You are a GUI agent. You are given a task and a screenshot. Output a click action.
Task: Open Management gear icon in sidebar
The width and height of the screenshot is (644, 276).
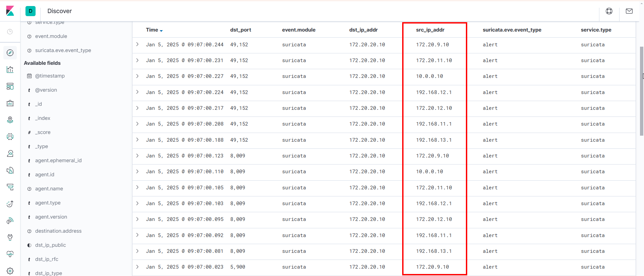click(10, 271)
